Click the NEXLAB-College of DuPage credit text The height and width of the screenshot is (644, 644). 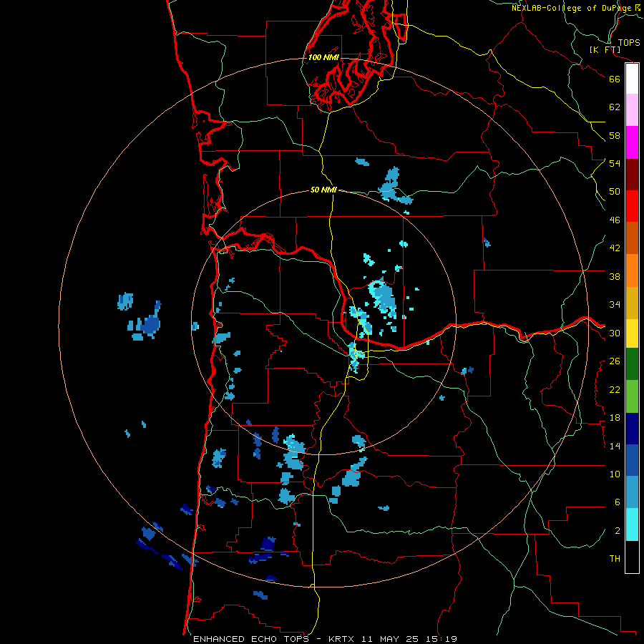(575, 8)
